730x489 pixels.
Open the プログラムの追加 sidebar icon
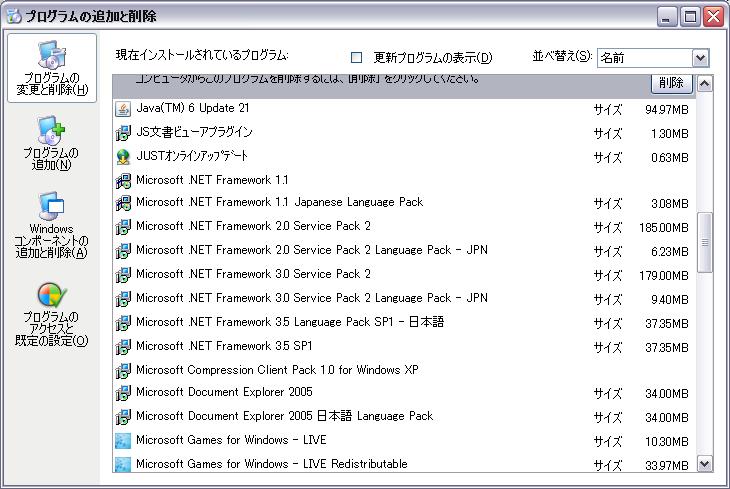51,131
